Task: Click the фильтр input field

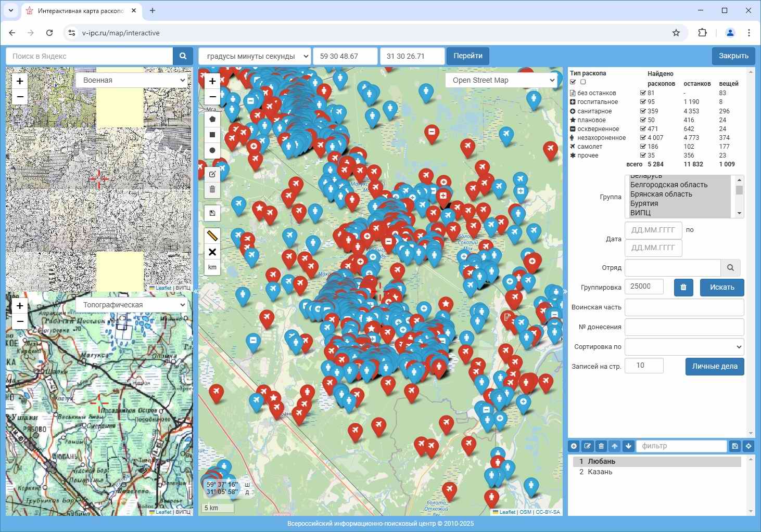Action: [x=681, y=446]
